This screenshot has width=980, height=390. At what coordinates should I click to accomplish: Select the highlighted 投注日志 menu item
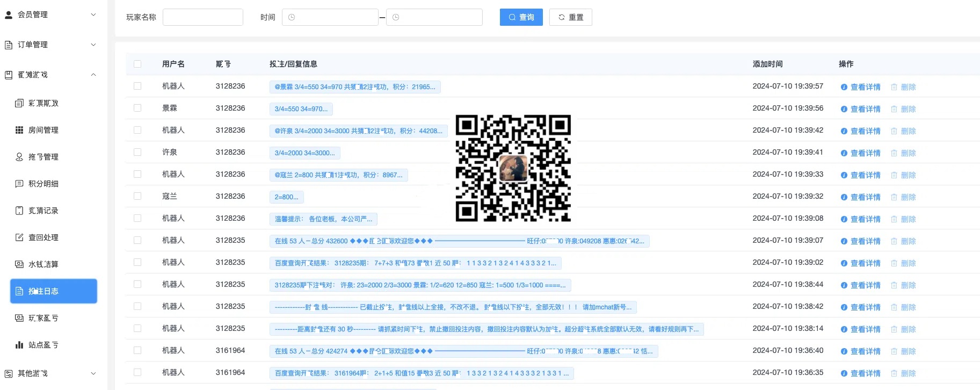click(54, 291)
